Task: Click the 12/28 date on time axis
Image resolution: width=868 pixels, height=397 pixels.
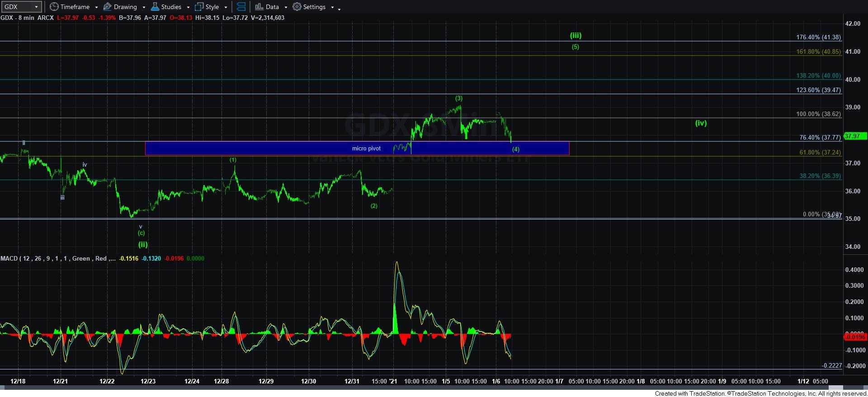Action: point(221,382)
